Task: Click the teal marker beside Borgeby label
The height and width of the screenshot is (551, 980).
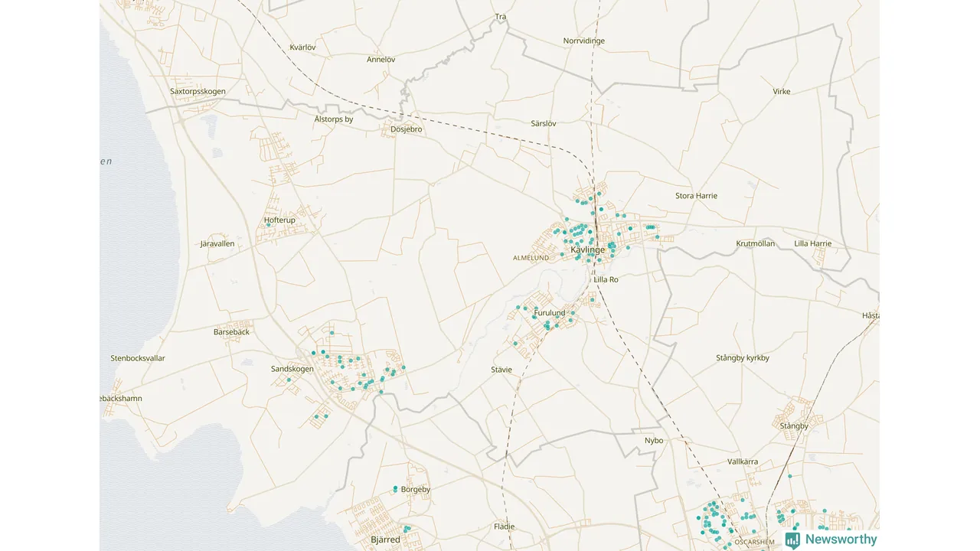Action: pos(395,488)
